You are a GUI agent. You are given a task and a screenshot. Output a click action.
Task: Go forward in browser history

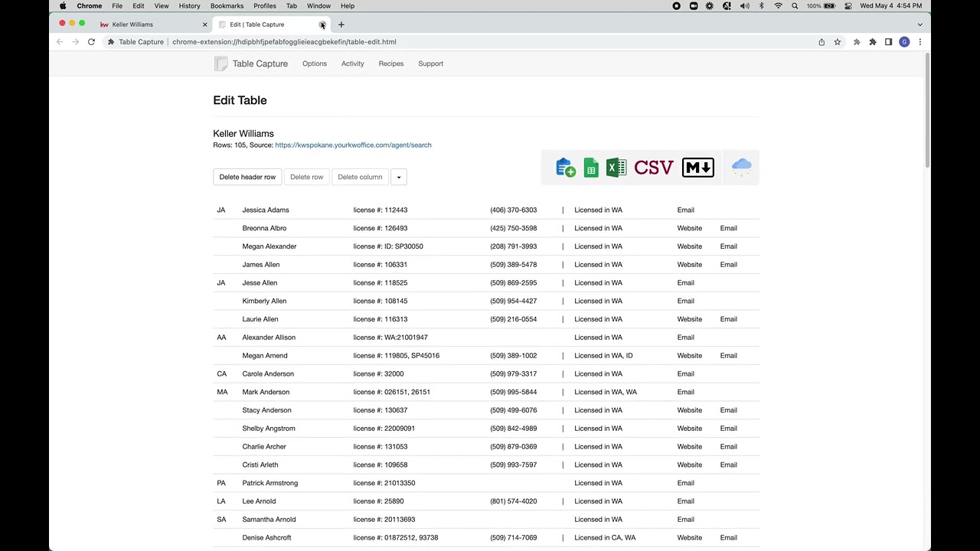(x=75, y=42)
